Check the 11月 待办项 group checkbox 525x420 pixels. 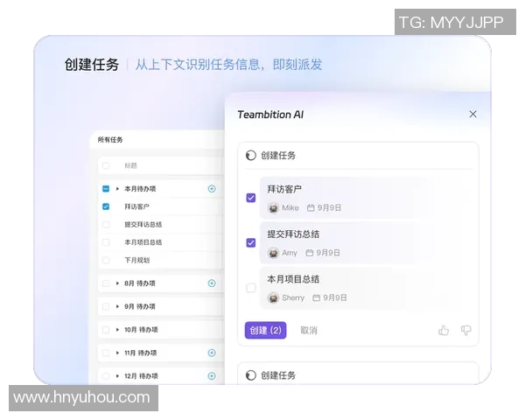click(x=106, y=353)
